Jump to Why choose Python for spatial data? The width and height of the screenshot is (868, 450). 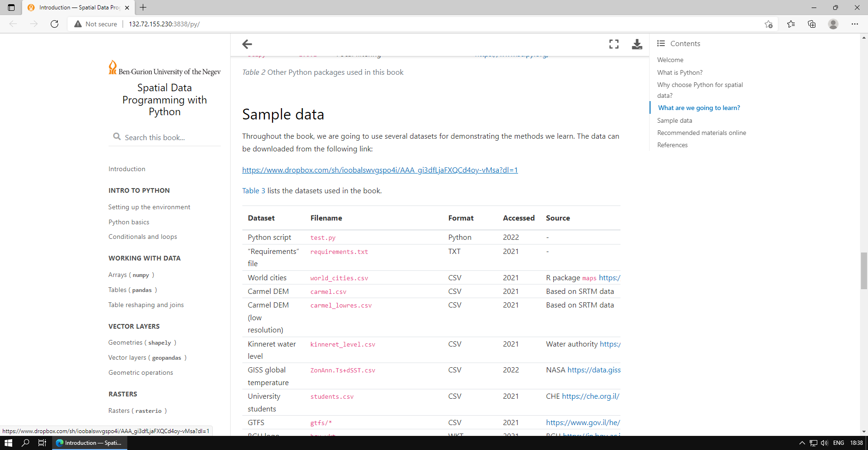[700, 90]
